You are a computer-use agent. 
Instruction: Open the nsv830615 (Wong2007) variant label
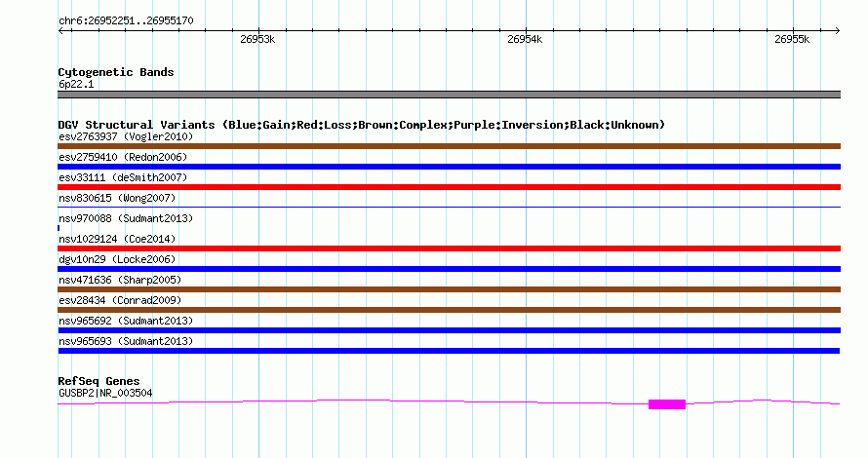117,198
